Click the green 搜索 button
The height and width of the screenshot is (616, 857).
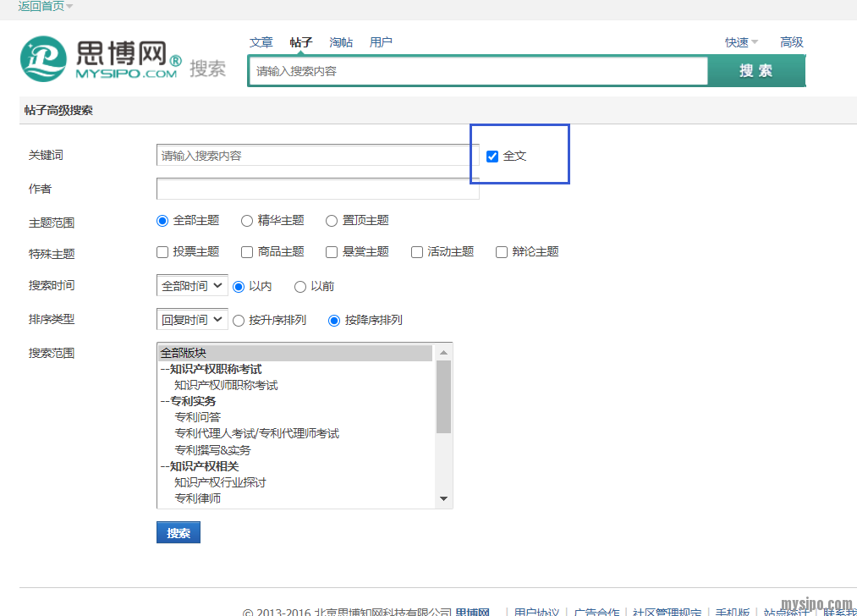[x=755, y=71]
